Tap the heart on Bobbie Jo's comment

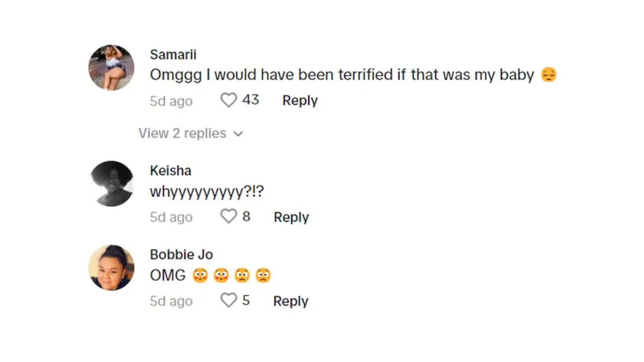228,300
